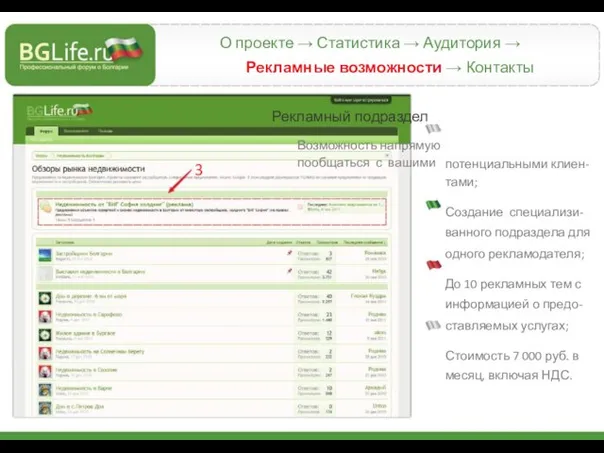
Task: Open the Недвижимость в Варне thread
Action: 84,388
